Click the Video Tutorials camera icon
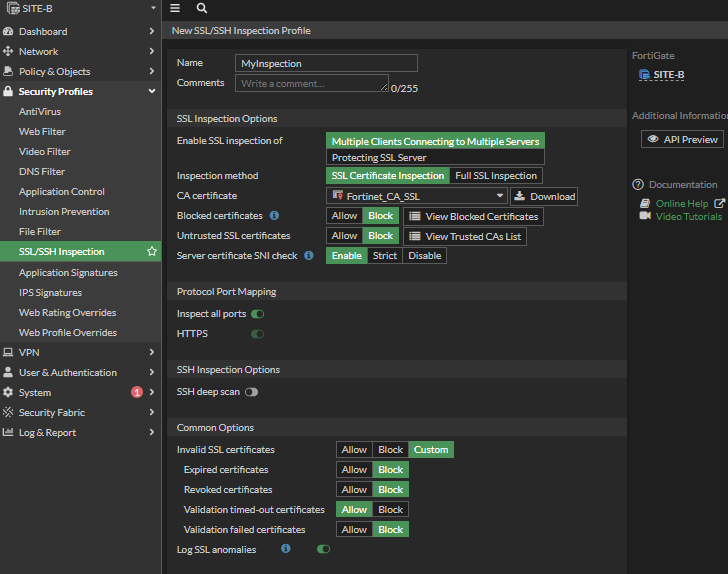728x574 pixels. click(645, 216)
